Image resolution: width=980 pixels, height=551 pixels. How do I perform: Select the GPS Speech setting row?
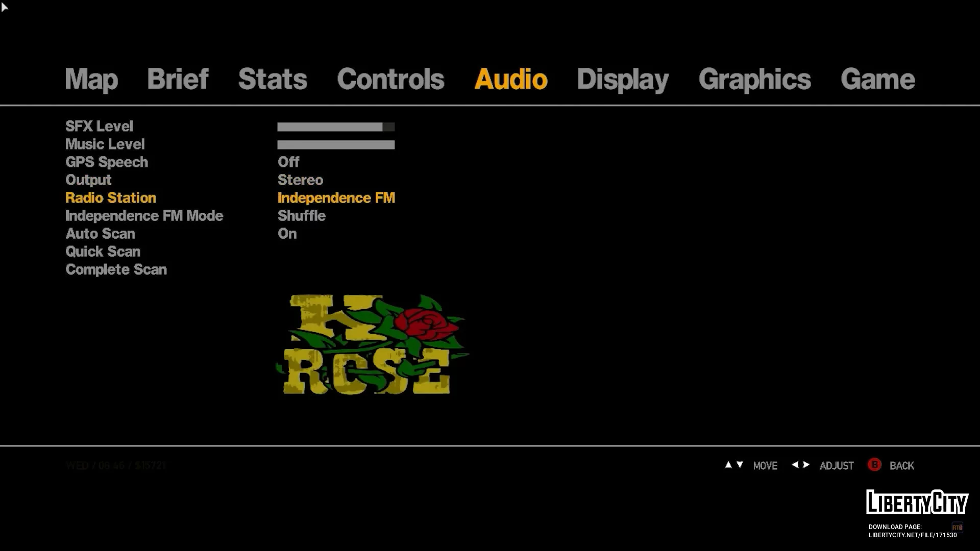[107, 162]
